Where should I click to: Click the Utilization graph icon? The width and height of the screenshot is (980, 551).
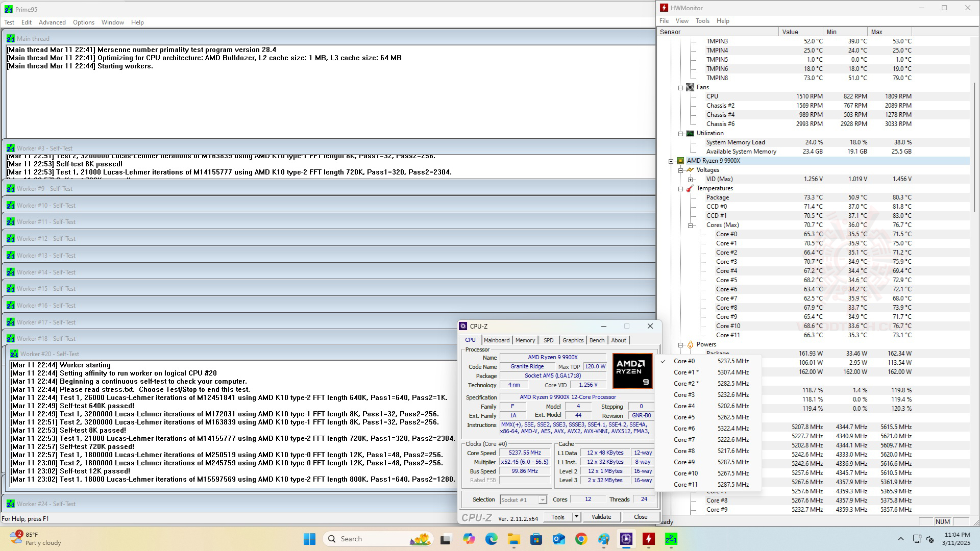coord(690,133)
